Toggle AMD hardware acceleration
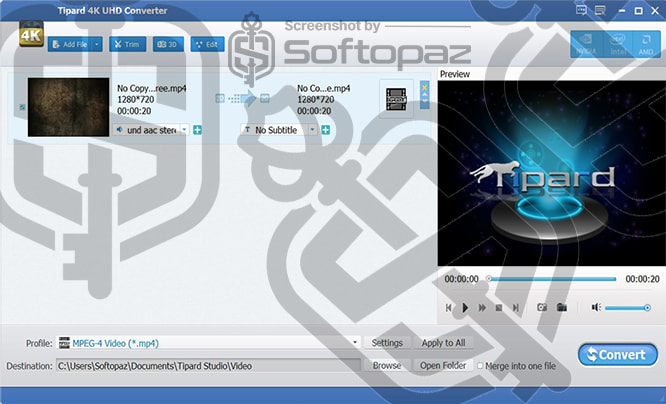 click(646, 45)
